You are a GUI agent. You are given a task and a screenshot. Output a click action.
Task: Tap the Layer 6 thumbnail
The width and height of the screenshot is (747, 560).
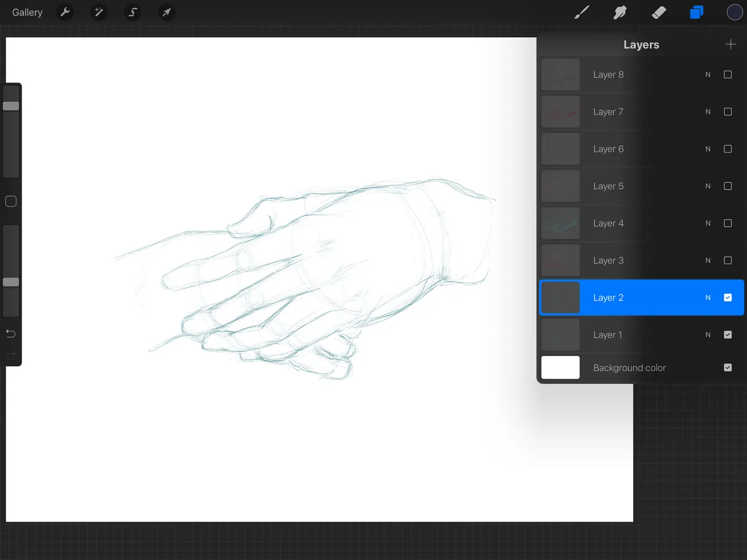pos(560,149)
